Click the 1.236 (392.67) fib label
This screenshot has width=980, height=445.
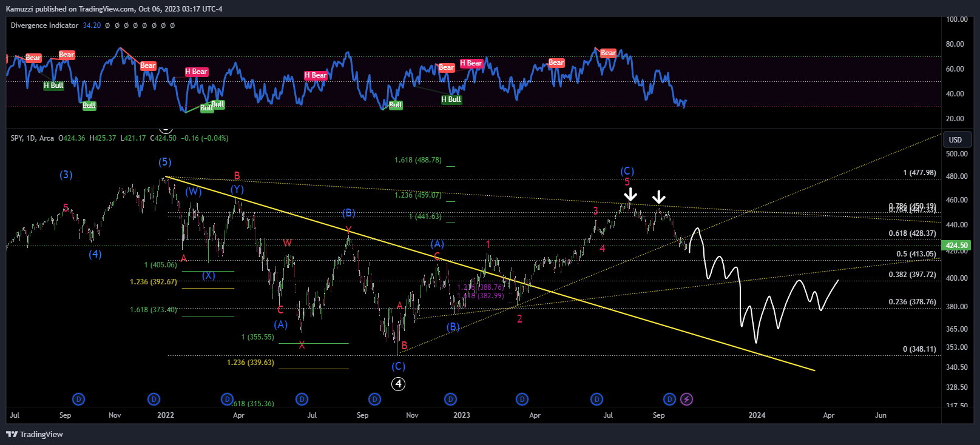tap(154, 282)
